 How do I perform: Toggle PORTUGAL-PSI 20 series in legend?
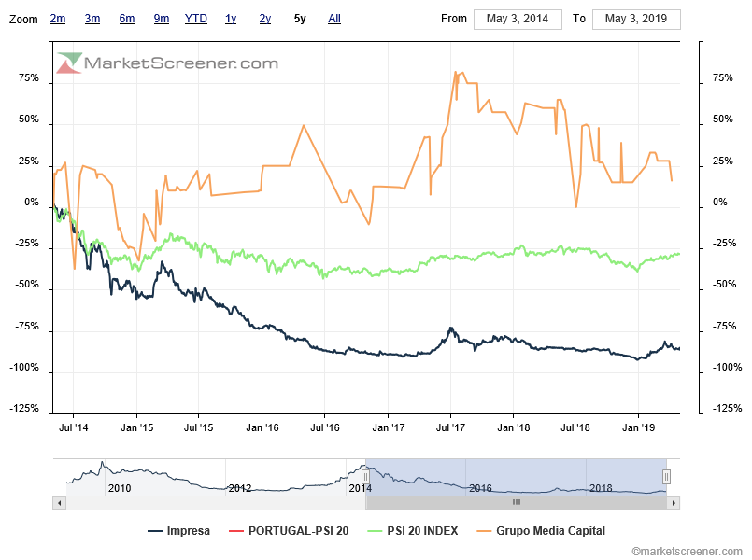[x=289, y=531]
